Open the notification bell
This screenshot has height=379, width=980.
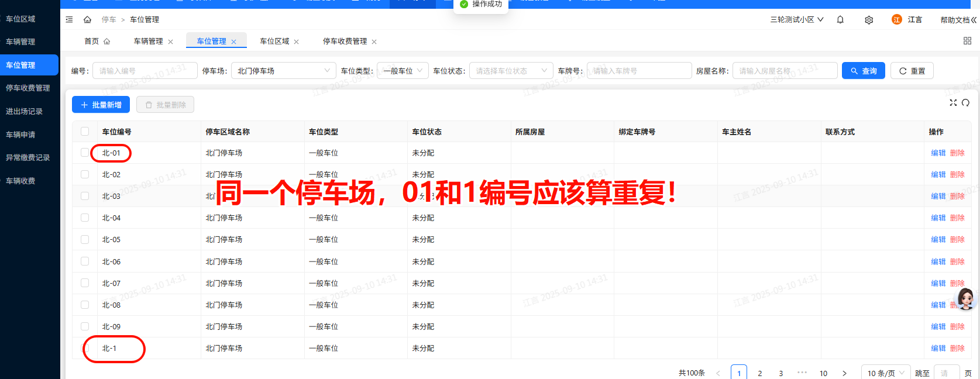pyautogui.click(x=840, y=19)
